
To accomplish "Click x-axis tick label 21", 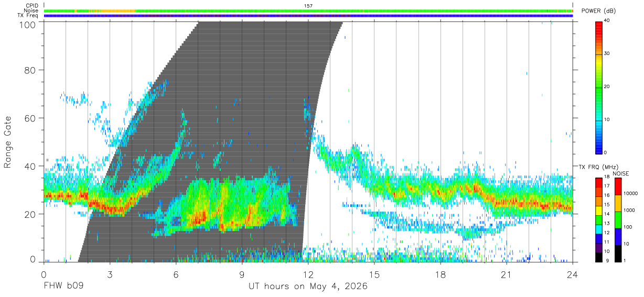I will [507, 274].
